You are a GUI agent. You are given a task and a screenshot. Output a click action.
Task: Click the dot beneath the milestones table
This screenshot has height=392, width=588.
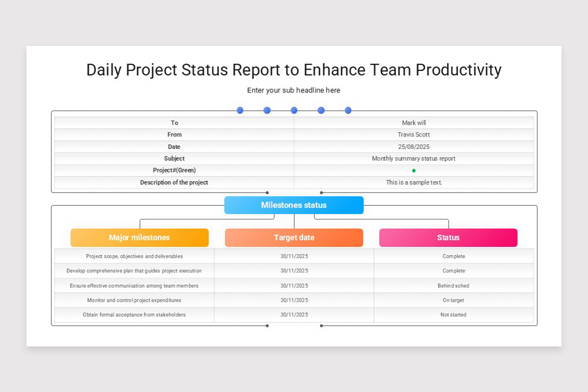267,325
